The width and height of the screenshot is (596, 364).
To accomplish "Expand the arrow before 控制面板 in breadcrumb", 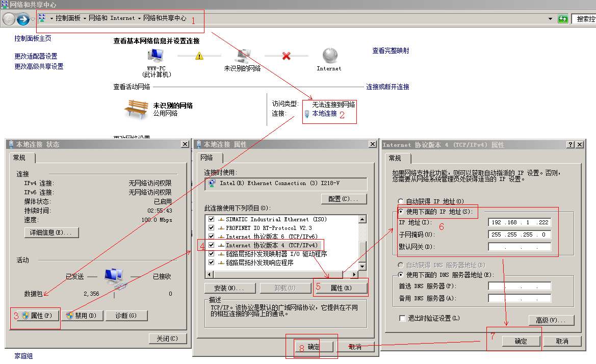I will click(51, 18).
